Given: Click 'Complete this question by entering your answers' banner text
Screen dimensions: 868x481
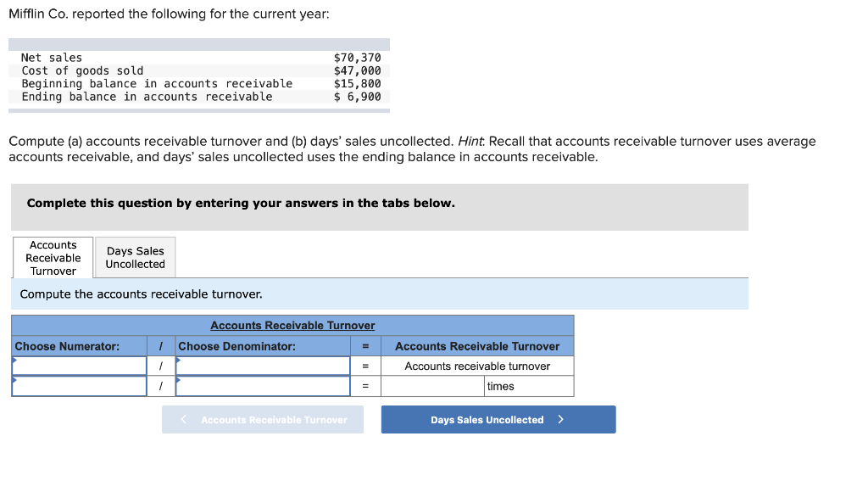Looking at the screenshot, I should [x=241, y=204].
